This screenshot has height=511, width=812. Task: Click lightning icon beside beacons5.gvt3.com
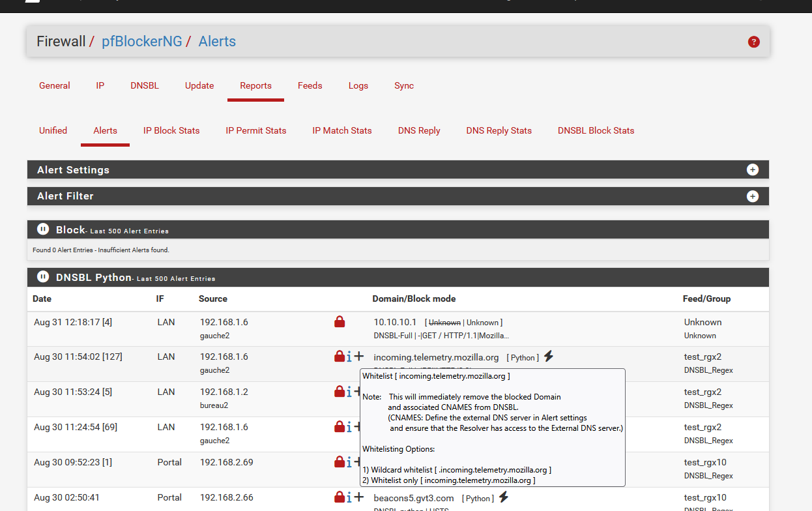(503, 497)
